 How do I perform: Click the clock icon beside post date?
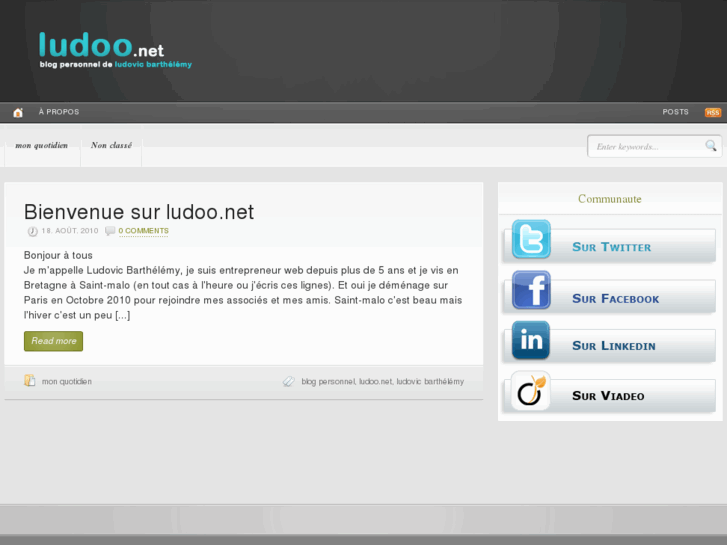click(32, 231)
